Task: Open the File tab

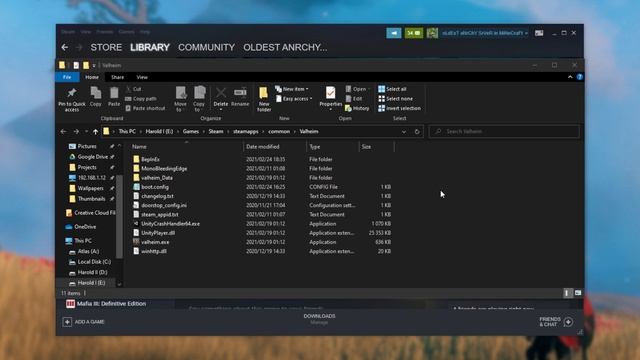Action: [67, 77]
